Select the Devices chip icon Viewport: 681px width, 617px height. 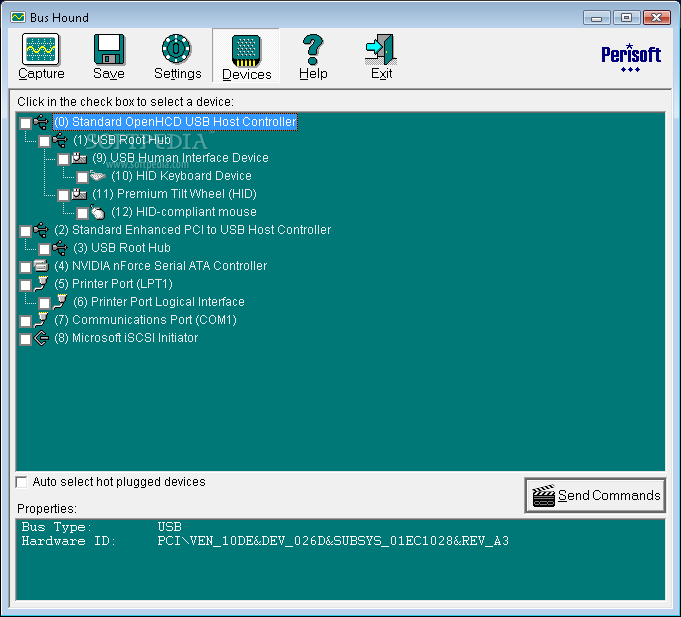[246, 51]
